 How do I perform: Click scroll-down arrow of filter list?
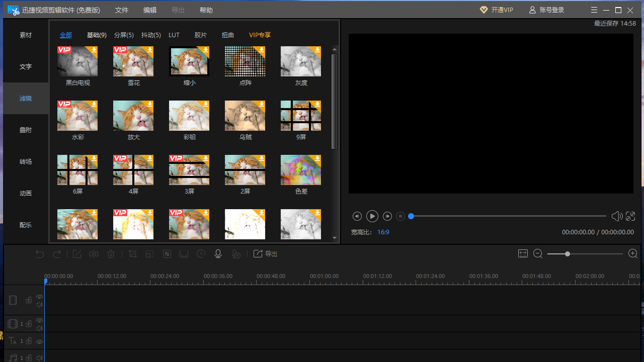(335, 238)
